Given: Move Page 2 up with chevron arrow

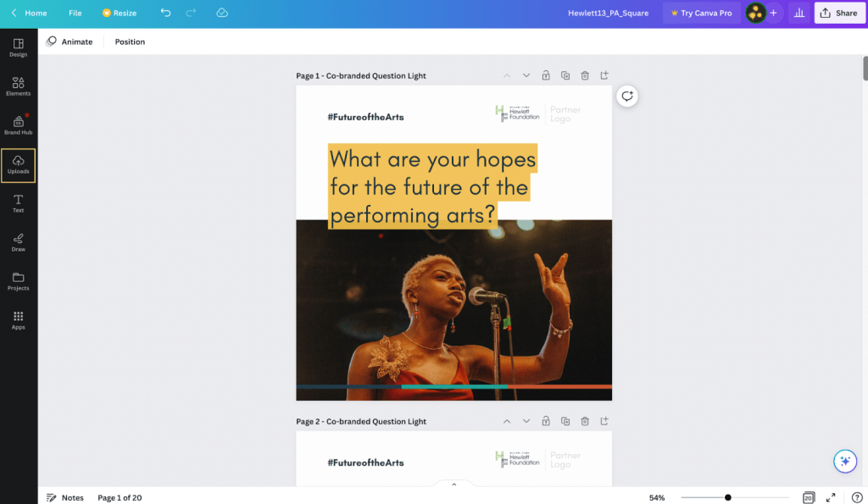Looking at the screenshot, I should point(507,421).
